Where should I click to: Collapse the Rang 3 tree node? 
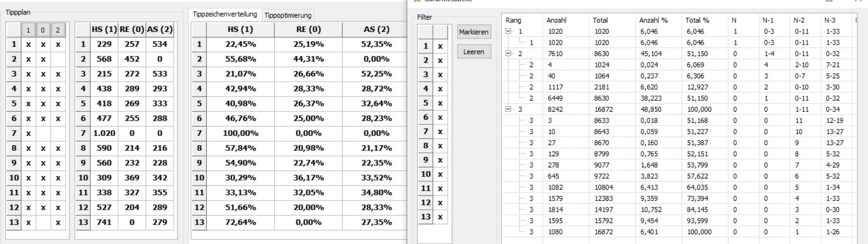coord(508,109)
